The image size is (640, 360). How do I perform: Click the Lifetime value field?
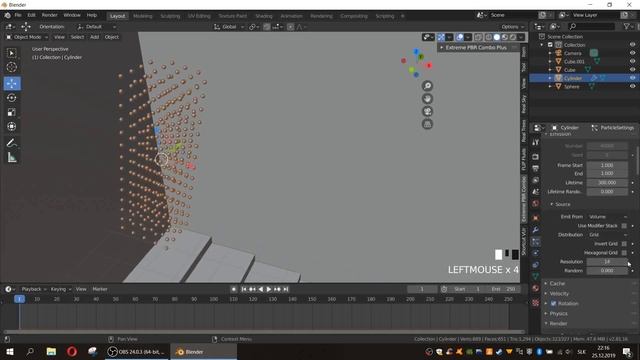607,182
